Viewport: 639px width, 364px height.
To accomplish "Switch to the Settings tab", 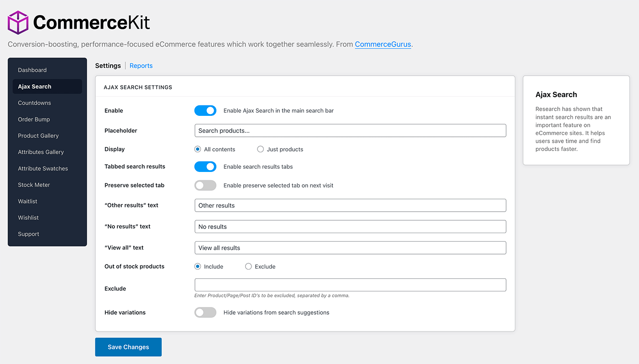I will (108, 66).
